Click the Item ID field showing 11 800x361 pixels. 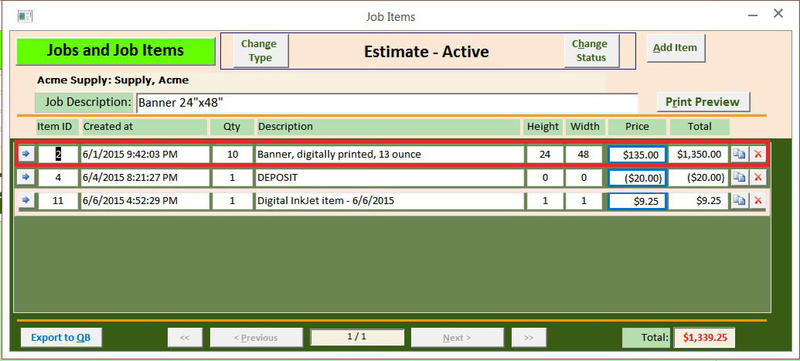[x=58, y=201]
